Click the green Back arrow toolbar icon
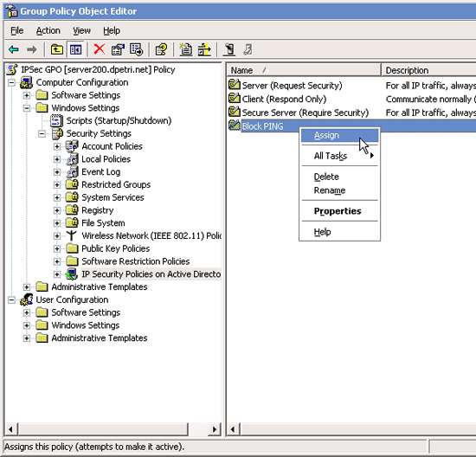Viewport: 476px width, 457px height. coord(14,49)
